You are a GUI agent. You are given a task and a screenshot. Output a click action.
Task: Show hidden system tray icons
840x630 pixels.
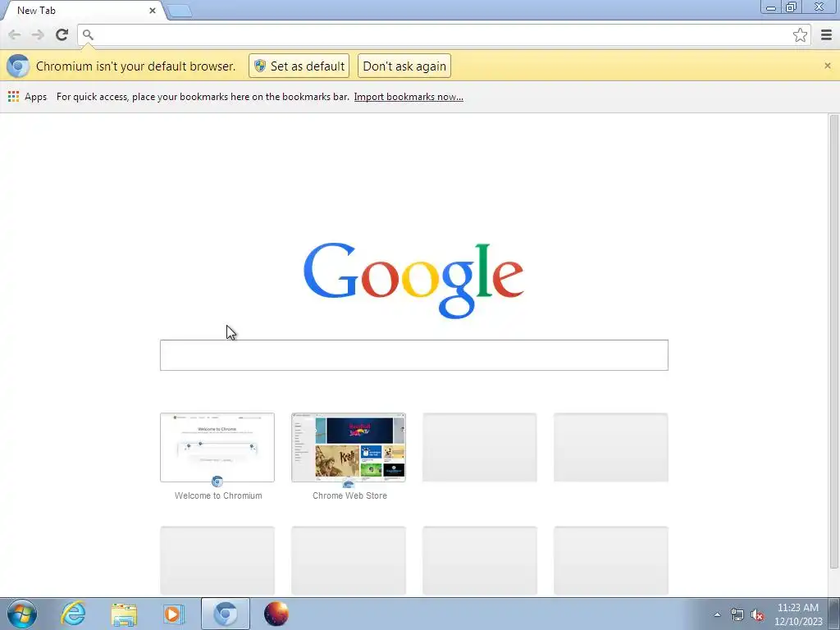[717, 614]
